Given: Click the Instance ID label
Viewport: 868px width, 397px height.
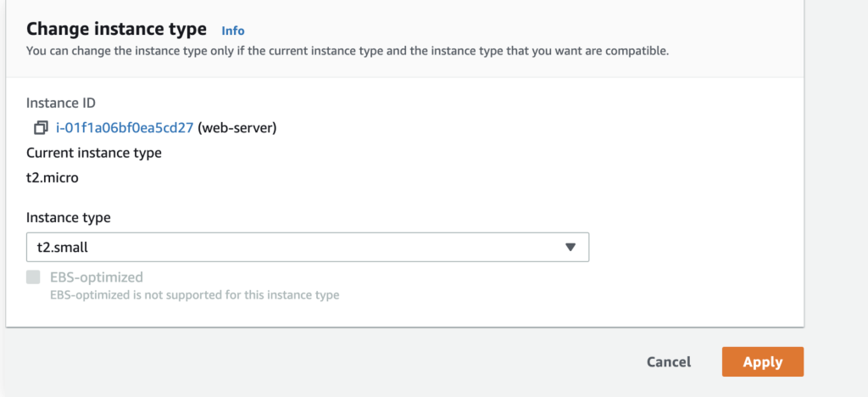Looking at the screenshot, I should 61,103.
